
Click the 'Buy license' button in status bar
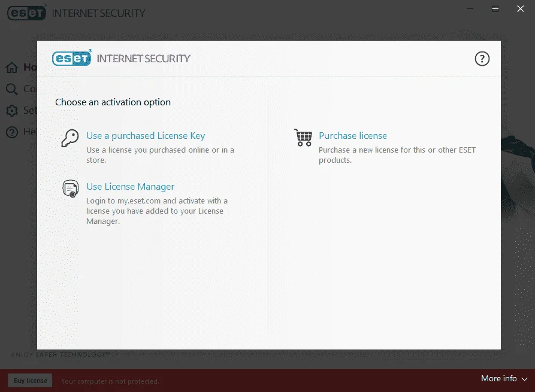coord(31,381)
